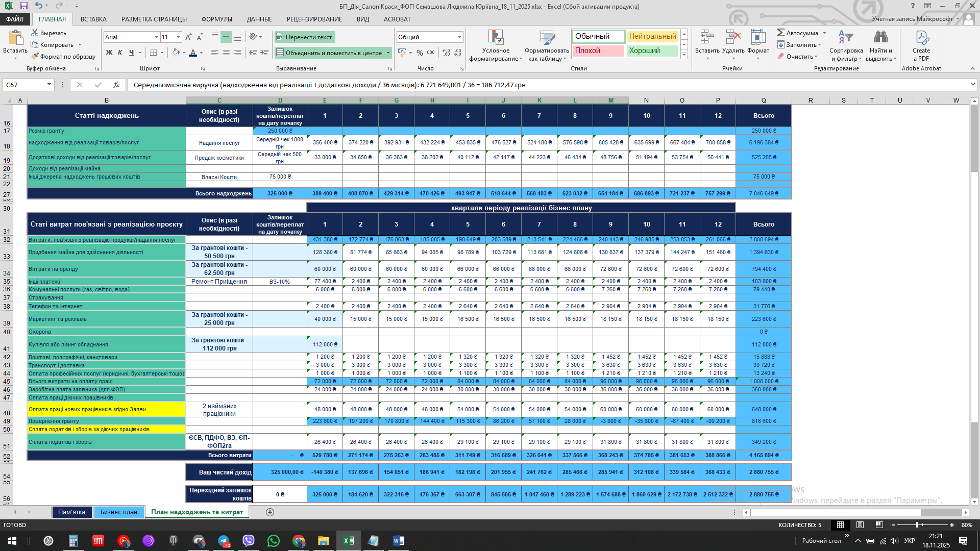Click the Формат по образцу paintbrush
Image resolution: width=980 pixels, height=551 pixels.
35,57
